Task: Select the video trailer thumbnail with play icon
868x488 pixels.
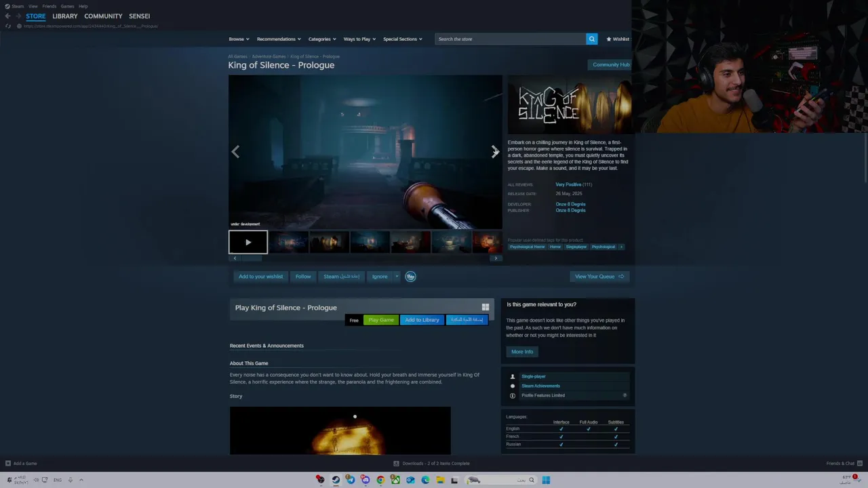Action: pyautogui.click(x=248, y=243)
